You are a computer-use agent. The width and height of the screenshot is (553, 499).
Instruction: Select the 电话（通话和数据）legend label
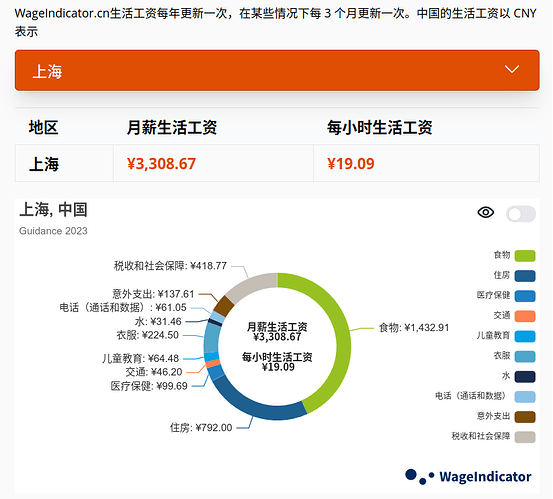pyautogui.click(x=472, y=396)
